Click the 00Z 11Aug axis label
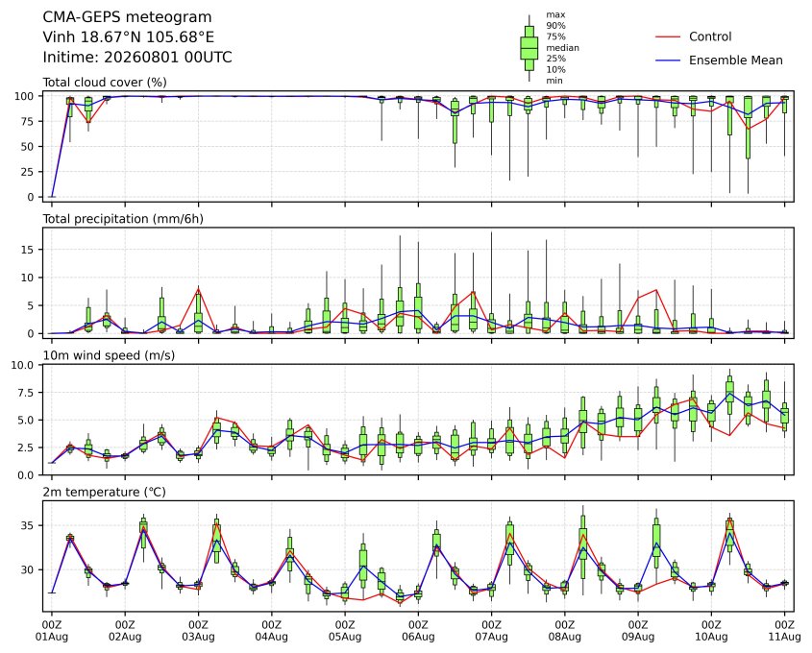The height and width of the screenshot is (653, 812). pyautogui.click(x=784, y=631)
